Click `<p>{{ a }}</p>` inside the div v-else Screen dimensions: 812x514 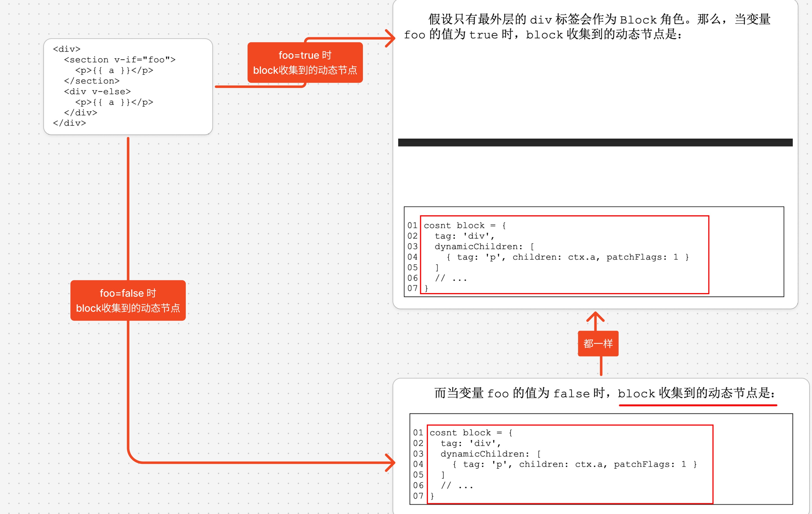pyautogui.click(x=114, y=102)
